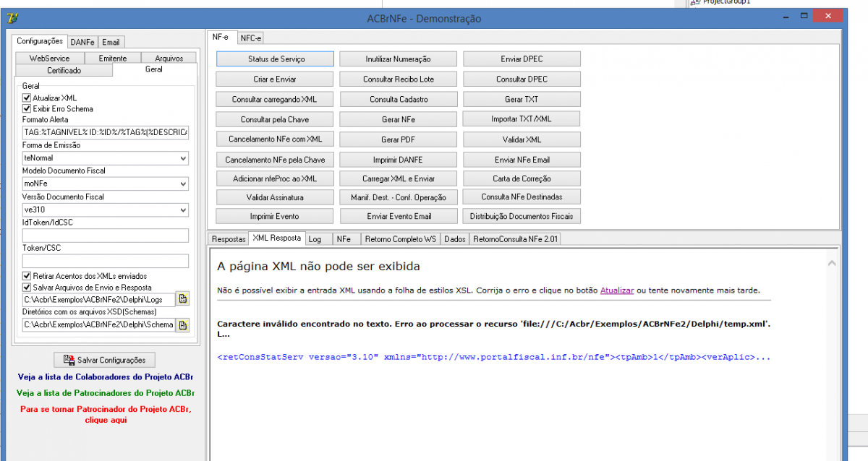Click the Gerar TXT button
This screenshot has width=868, height=461.
522,99
